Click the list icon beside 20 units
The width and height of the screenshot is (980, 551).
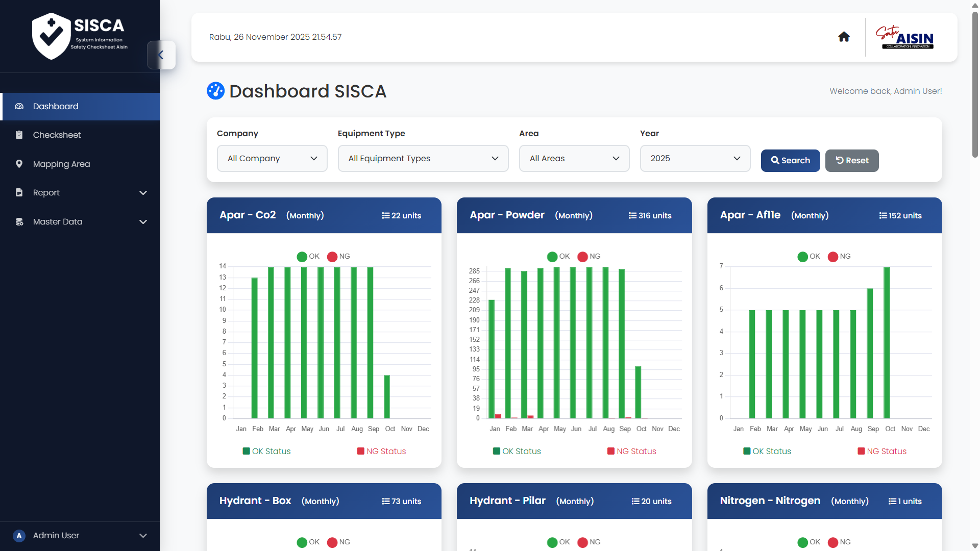pyautogui.click(x=635, y=502)
